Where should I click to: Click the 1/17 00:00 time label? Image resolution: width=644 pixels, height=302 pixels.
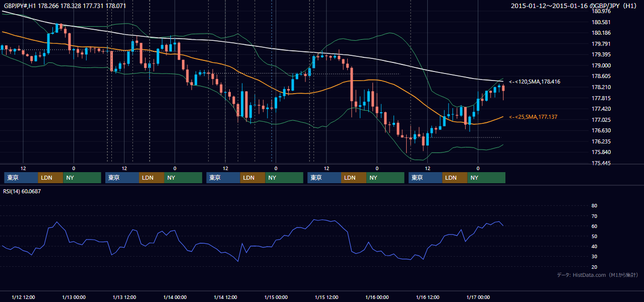click(478, 297)
